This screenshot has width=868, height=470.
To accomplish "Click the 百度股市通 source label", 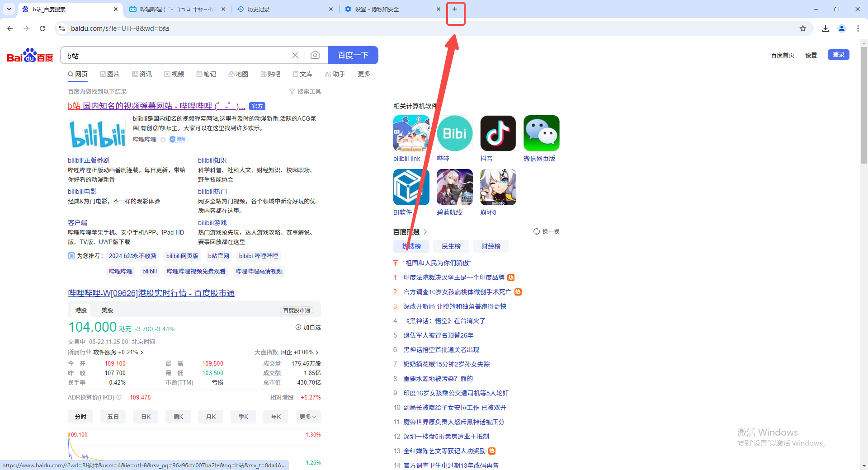I will (x=297, y=310).
